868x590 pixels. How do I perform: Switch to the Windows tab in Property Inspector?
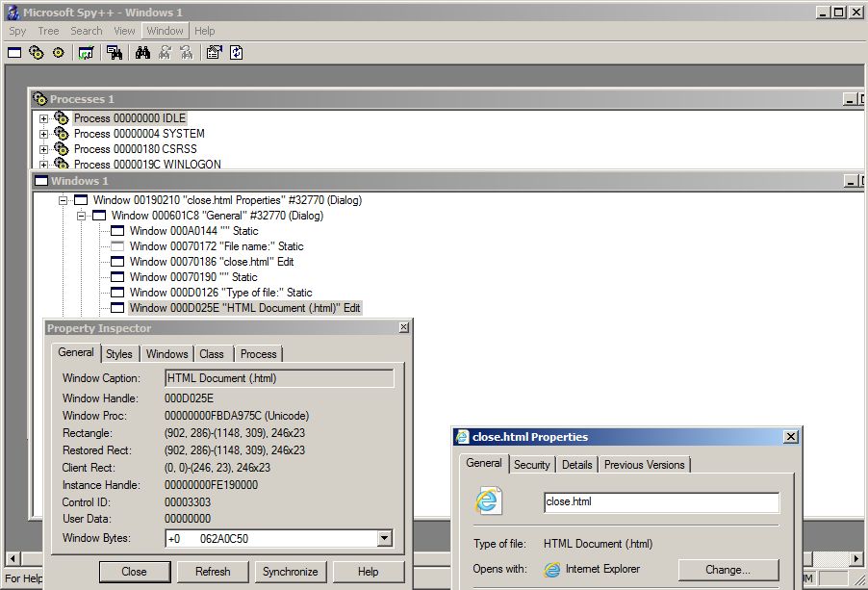pos(167,354)
